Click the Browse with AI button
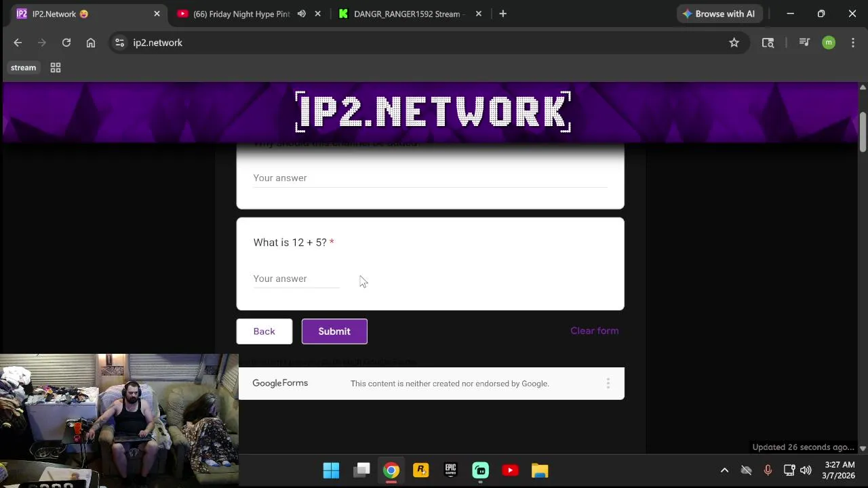This screenshot has width=868, height=488. (719, 14)
